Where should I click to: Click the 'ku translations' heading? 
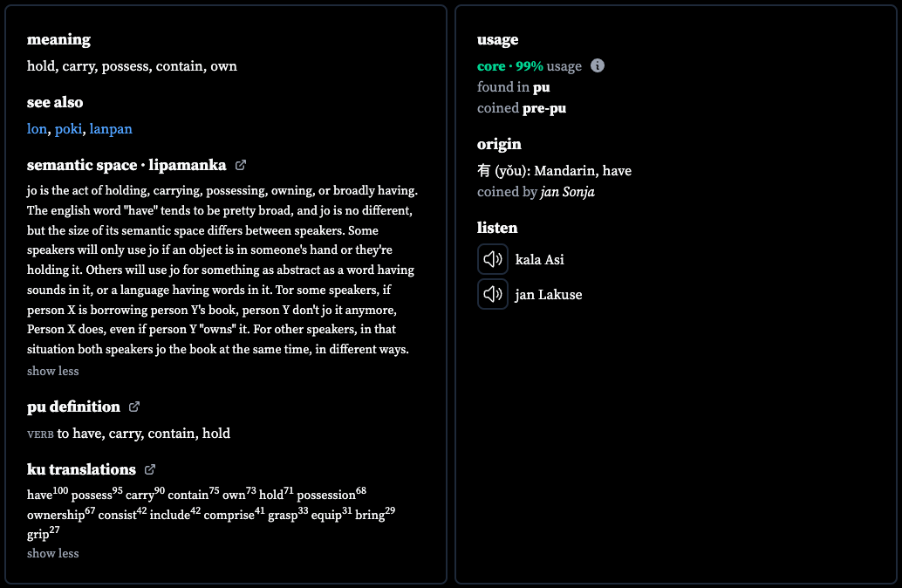81,469
